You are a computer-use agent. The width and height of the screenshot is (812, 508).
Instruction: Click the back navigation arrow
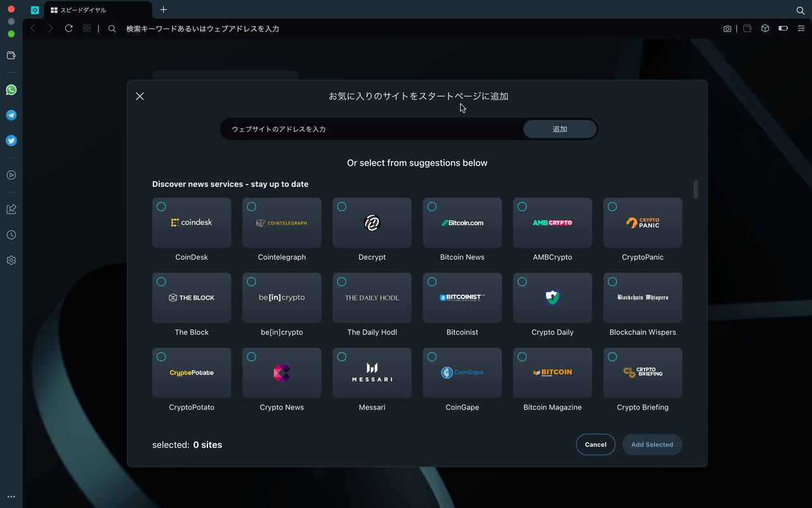[33, 29]
